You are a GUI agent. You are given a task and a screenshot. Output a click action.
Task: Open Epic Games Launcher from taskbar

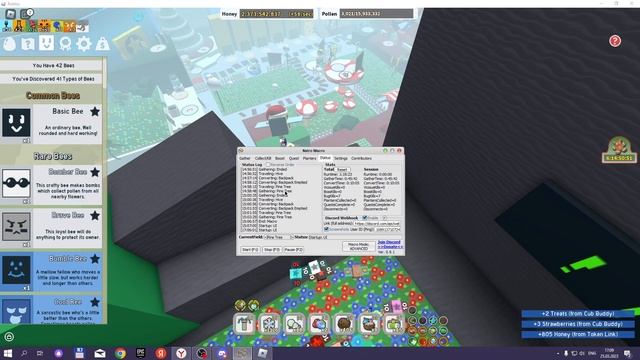140,353
